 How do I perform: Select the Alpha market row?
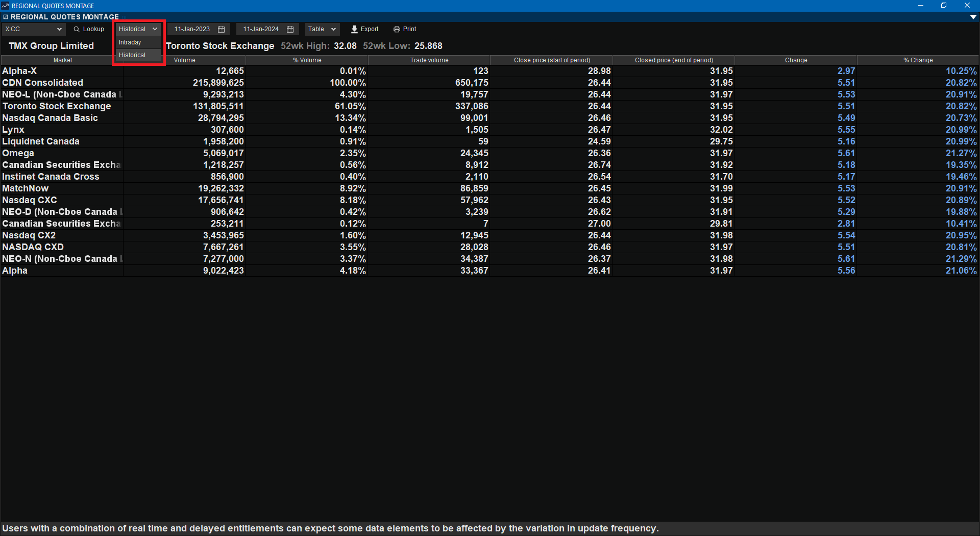pyautogui.click(x=489, y=271)
